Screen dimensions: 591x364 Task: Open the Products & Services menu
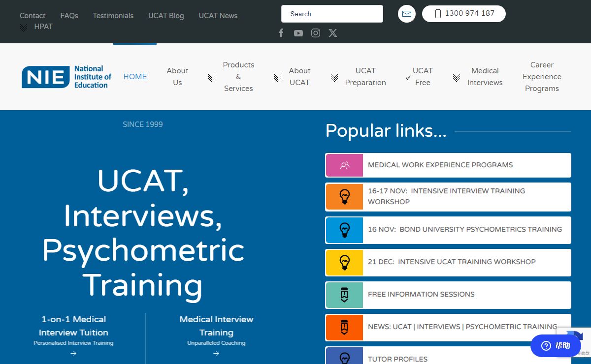click(238, 77)
